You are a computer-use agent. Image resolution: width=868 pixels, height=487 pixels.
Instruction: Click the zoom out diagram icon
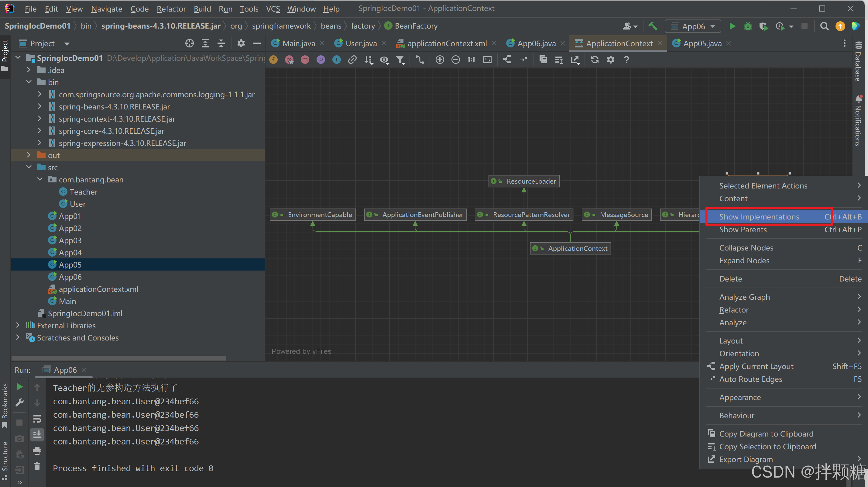455,60
